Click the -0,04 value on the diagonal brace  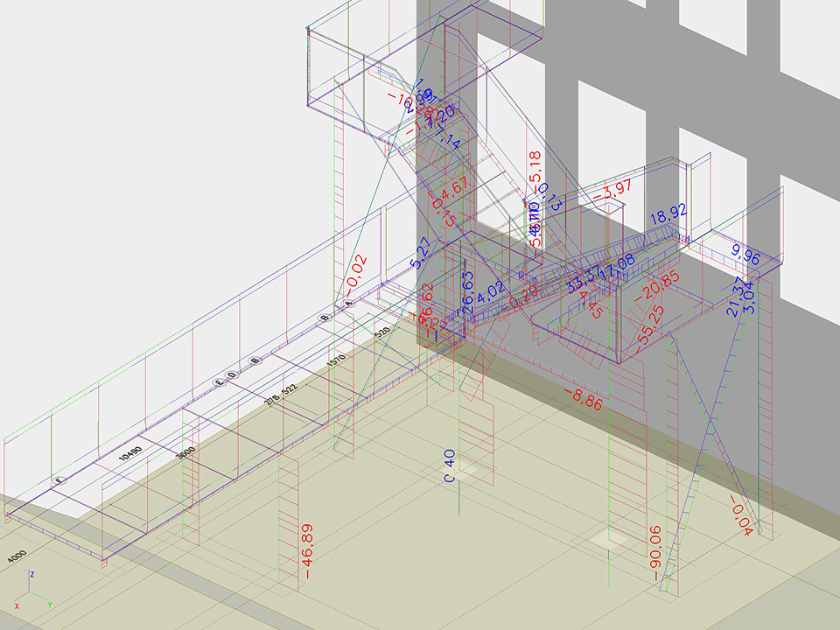click(740, 514)
